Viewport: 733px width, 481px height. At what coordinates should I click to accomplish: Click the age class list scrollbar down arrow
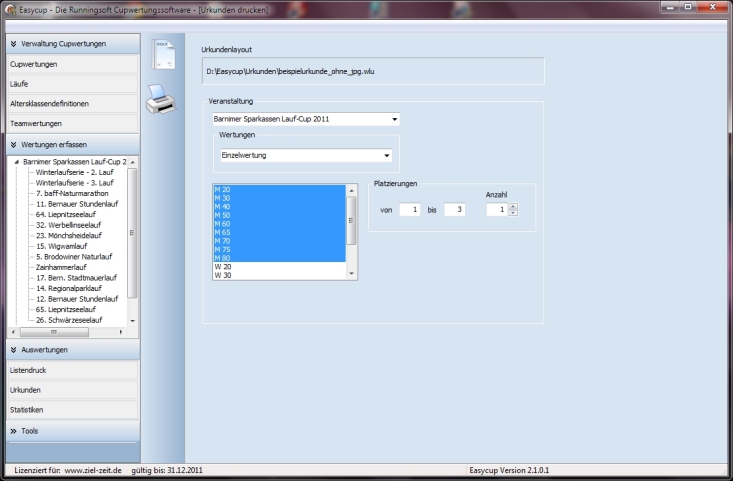[351, 276]
